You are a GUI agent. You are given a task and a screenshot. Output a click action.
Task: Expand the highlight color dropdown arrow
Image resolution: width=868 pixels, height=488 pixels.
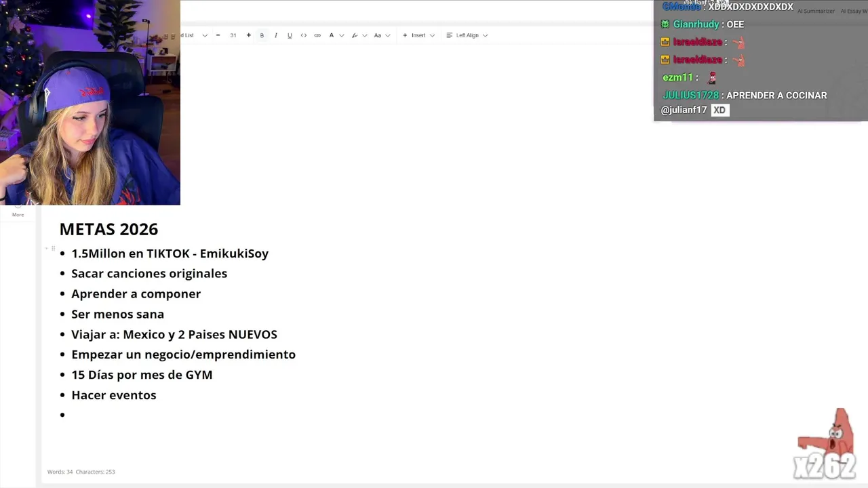365,35
